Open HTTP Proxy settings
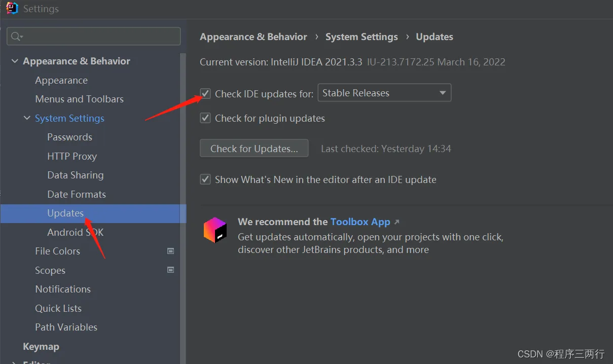 click(71, 156)
